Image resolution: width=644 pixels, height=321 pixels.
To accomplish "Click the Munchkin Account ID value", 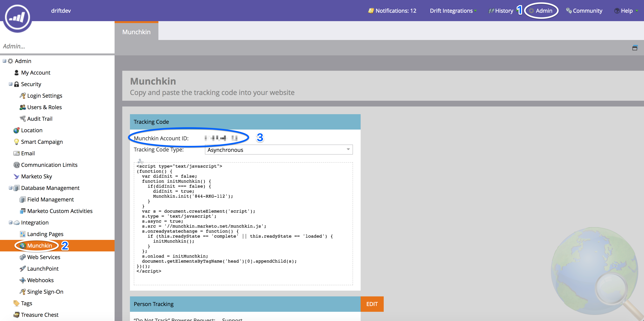I will click(x=221, y=138).
